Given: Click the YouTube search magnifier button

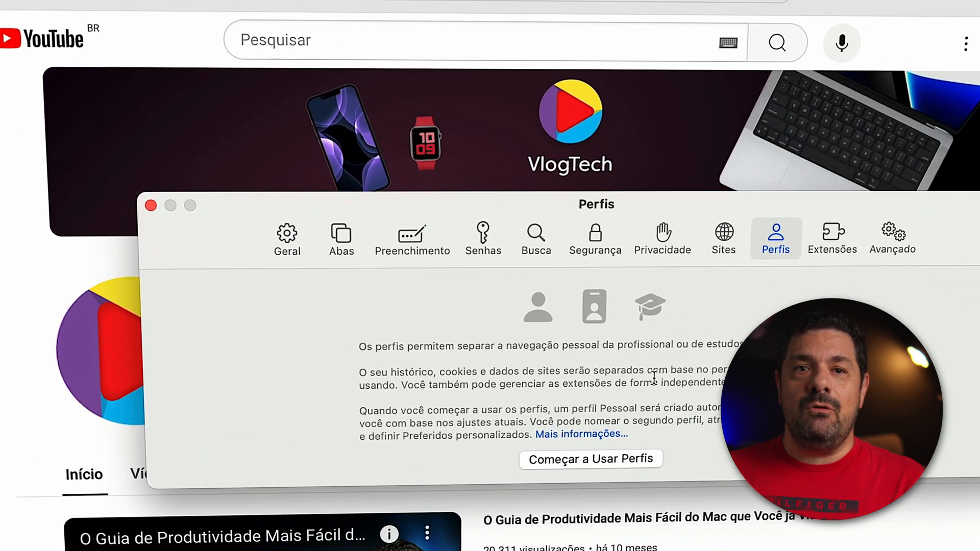Looking at the screenshot, I should [777, 42].
